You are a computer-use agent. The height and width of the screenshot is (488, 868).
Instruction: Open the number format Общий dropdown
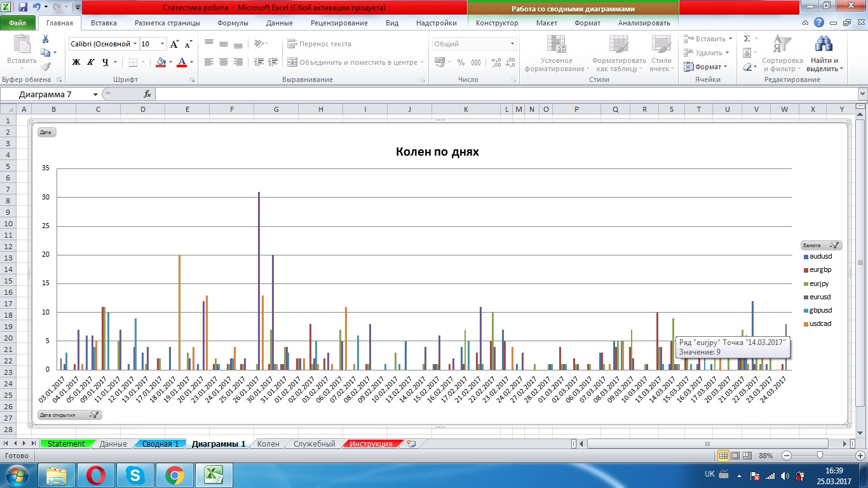(513, 44)
